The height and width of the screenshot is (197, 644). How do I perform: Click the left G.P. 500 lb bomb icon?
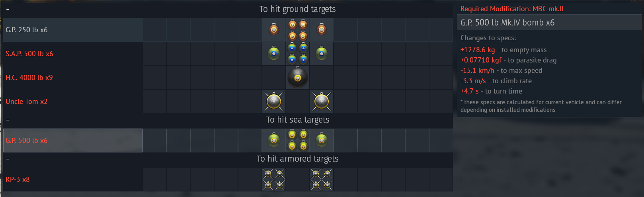pyautogui.click(x=274, y=140)
